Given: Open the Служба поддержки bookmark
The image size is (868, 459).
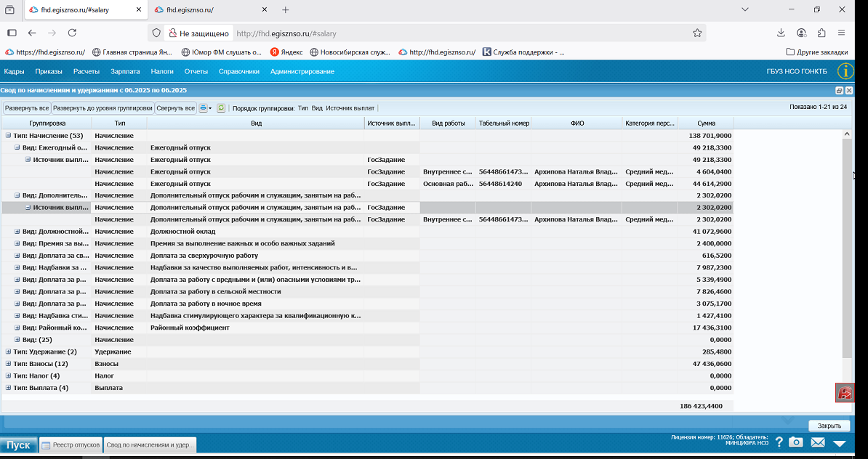Looking at the screenshot, I should pos(523,52).
